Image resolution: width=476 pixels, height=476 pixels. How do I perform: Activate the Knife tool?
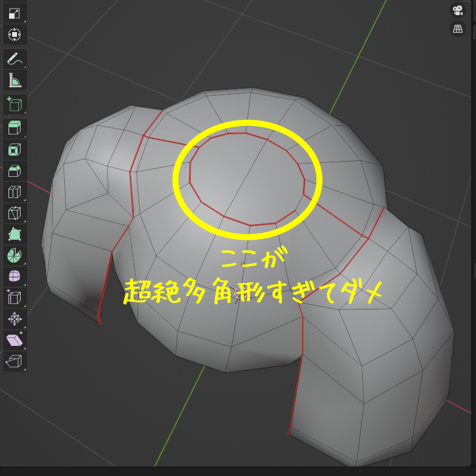click(15, 213)
